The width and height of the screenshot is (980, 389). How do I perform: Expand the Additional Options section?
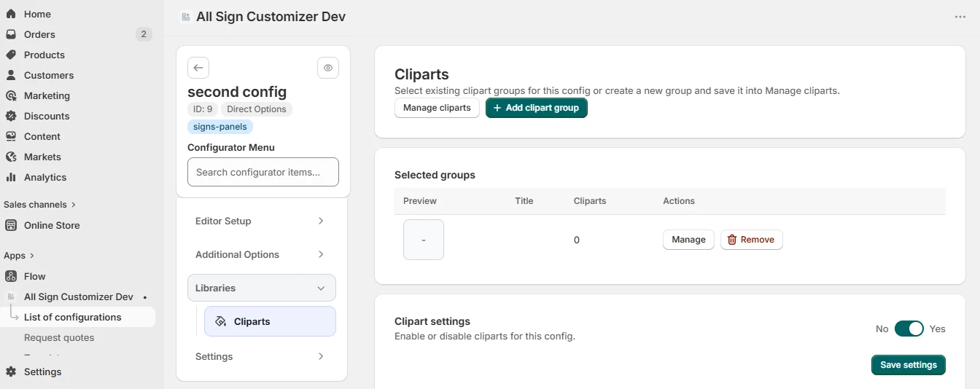tap(262, 254)
